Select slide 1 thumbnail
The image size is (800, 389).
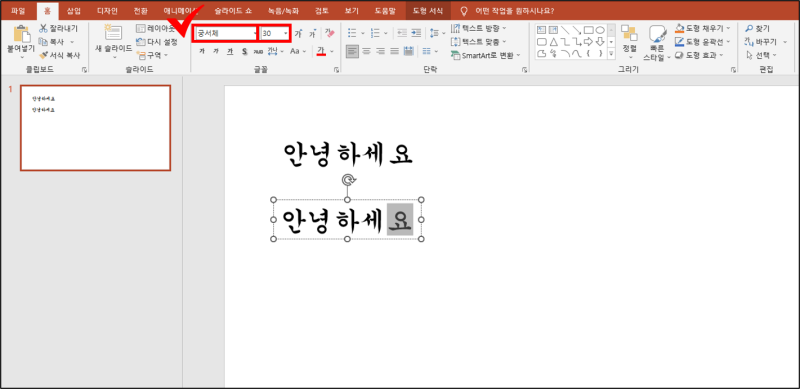[x=95, y=128]
